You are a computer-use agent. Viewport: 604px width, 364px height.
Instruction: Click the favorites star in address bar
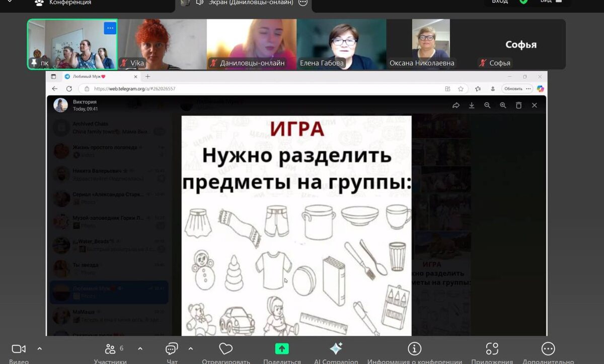461,89
